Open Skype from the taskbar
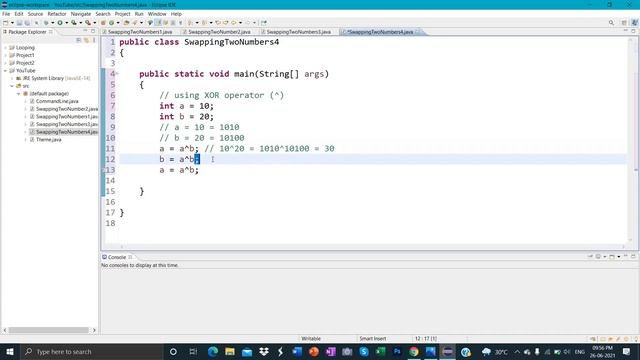 [x=364, y=351]
